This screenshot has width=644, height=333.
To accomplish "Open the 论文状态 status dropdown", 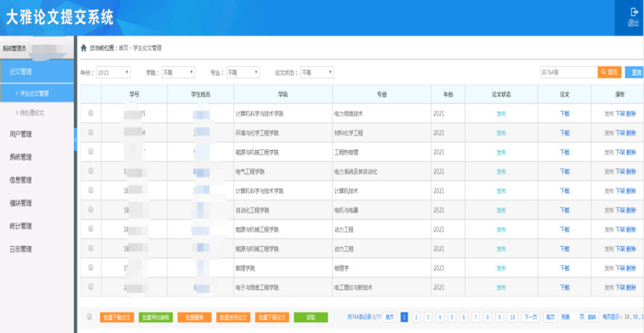I will pos(316,73).
